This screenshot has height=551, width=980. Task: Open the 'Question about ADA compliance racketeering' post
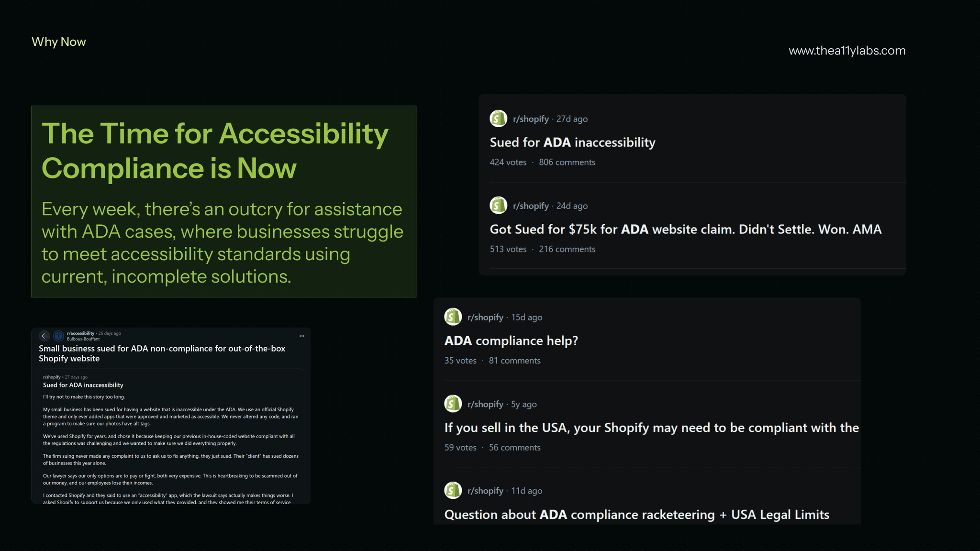coord(636,515)
